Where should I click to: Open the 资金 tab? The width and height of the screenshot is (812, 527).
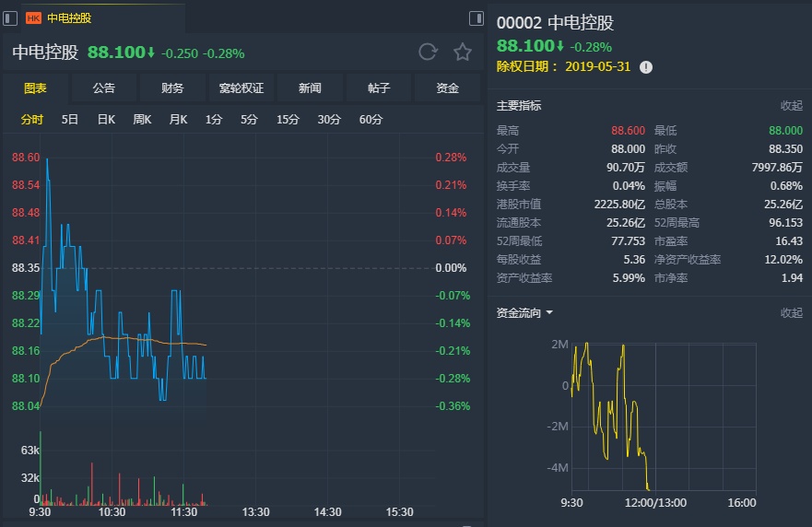tap(447, 88)
